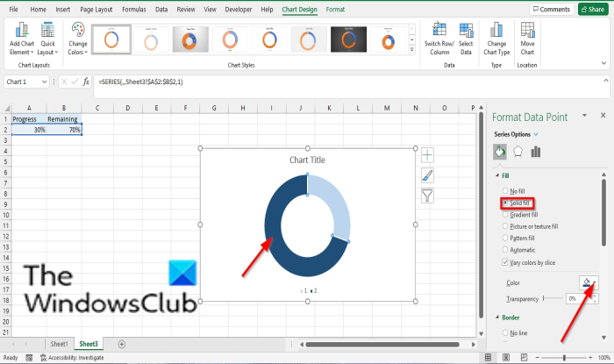Open the Add Chart Element menu
The width and height of the screenshot is (614, 364).
(22, 39)
